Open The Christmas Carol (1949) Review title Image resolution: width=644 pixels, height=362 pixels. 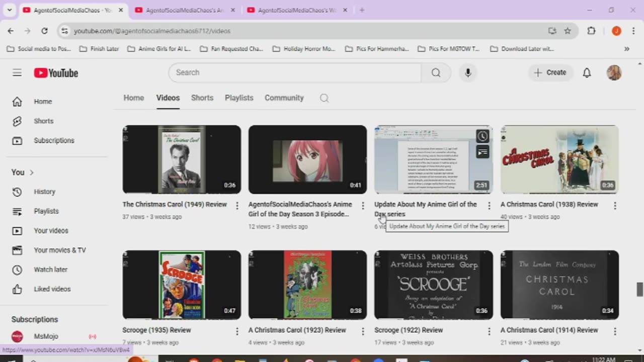click(175, 205)
